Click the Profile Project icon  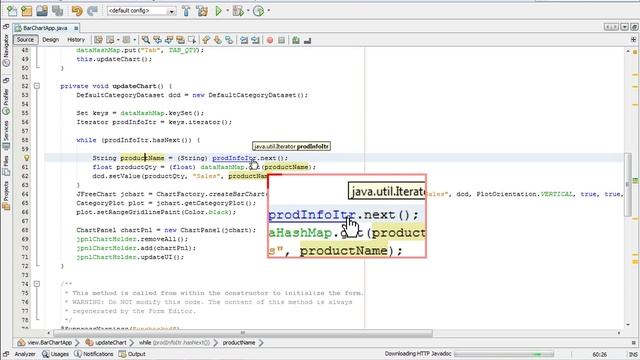coord(258,11)
